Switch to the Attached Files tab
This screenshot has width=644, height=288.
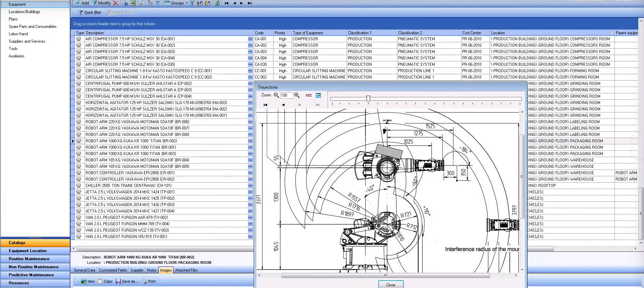pos(186,270)
